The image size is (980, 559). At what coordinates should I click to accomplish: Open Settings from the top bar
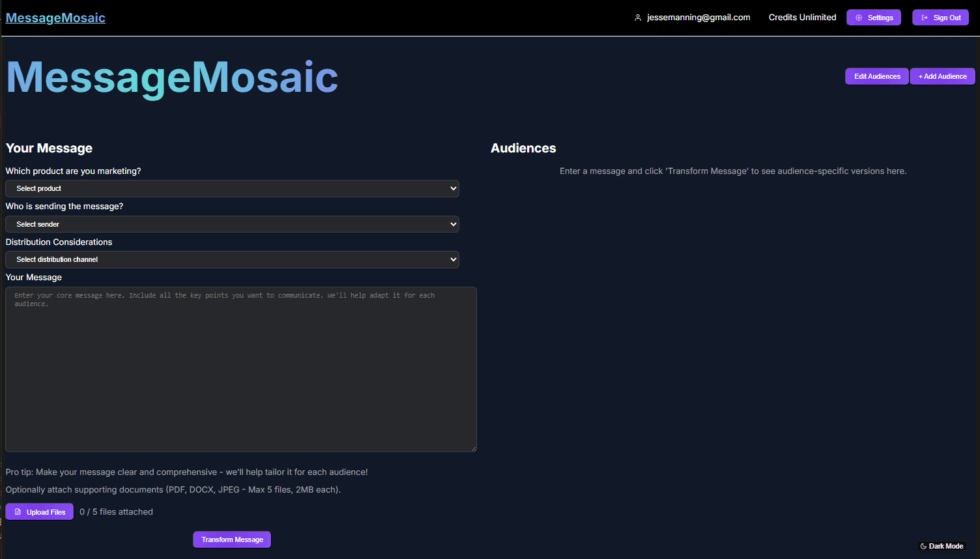(x=873, y=18)
